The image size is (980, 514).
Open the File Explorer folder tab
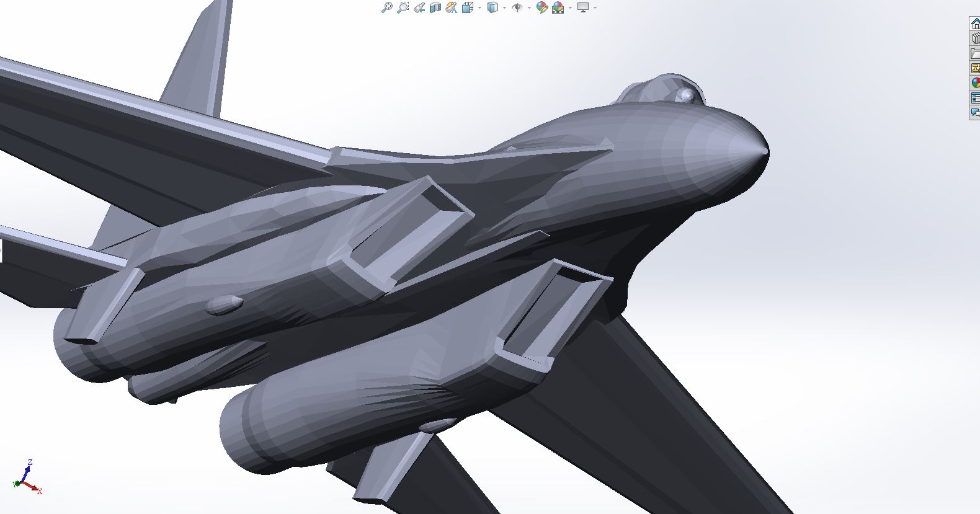click(975, 53)
